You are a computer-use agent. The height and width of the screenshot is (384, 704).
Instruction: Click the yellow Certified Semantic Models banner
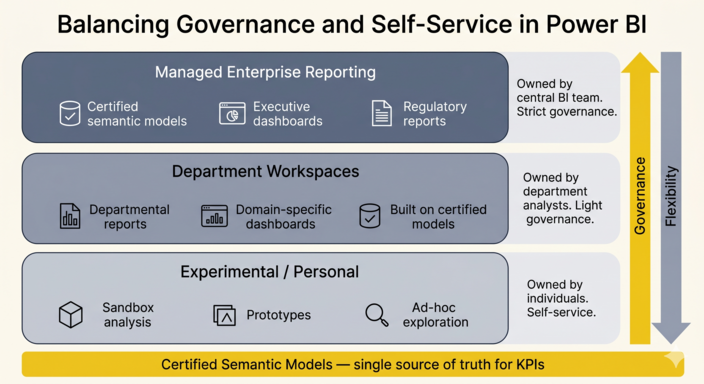[x=353, y=364]
